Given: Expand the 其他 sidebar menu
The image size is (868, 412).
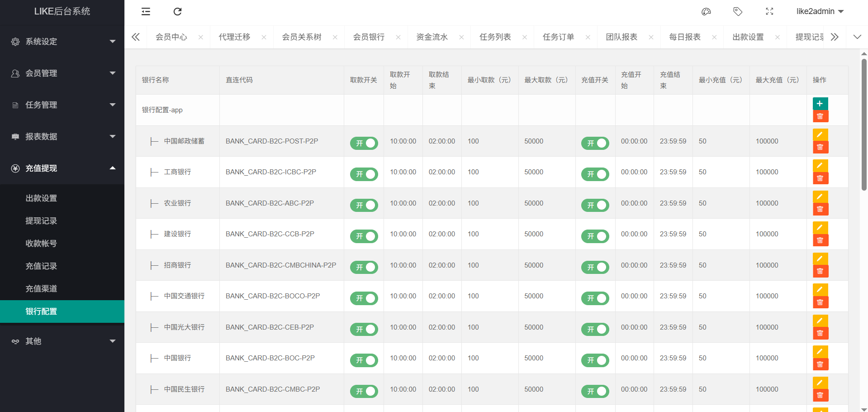Looking at the screenshot, I should click(x=62, y=341).
